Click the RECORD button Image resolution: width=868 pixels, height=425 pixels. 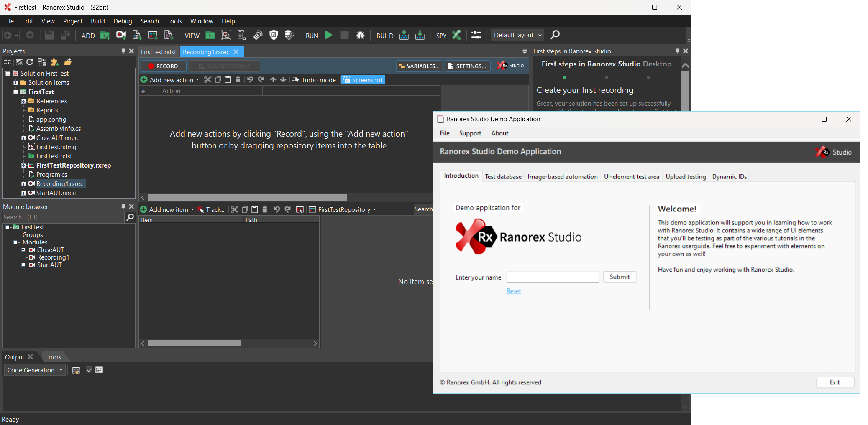[x=164, y=66]
